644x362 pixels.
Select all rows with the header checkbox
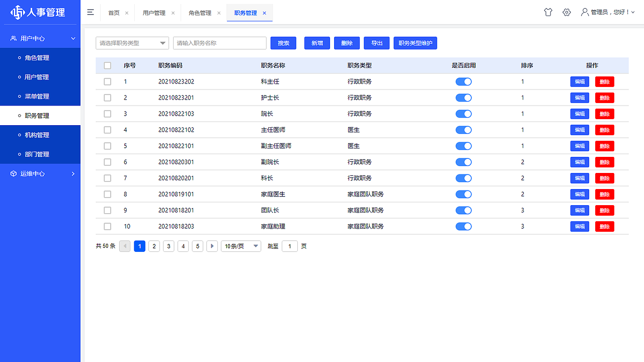click(x=107, y=65)
